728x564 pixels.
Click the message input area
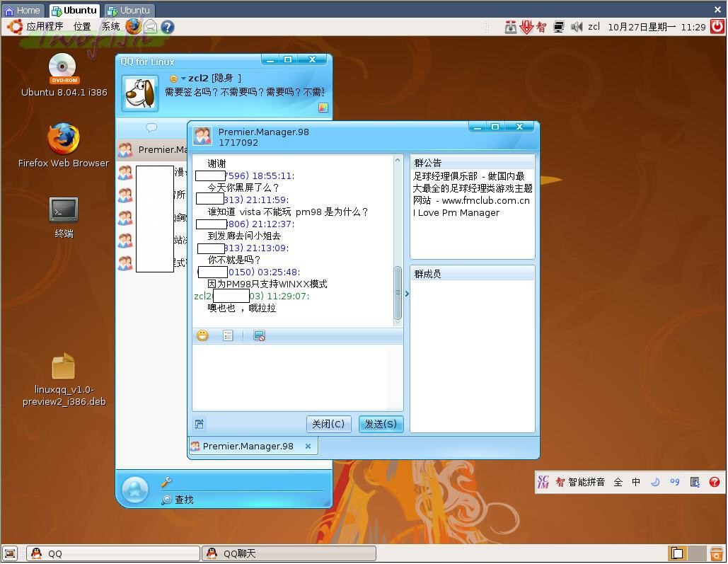click(298, 377)
